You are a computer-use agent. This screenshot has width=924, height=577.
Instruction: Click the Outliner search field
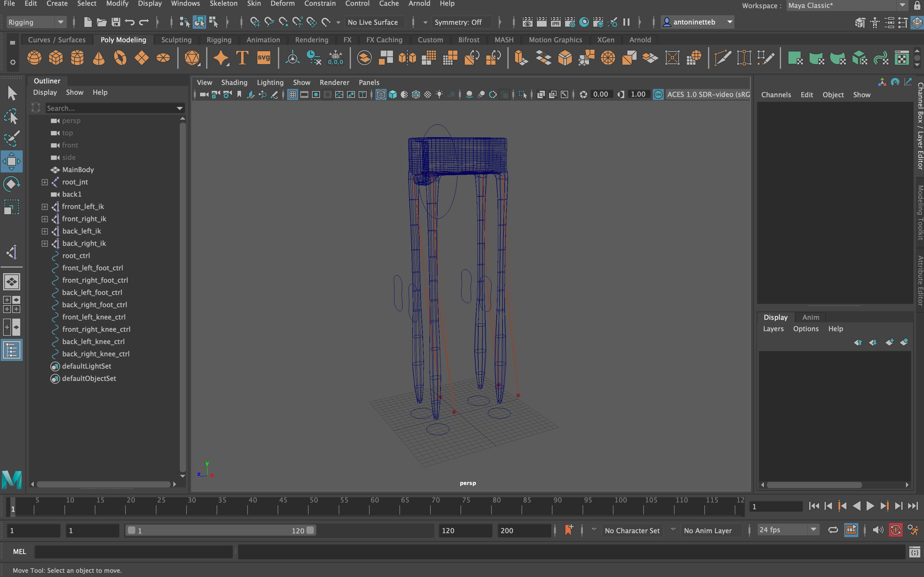(x=111, y=108)
